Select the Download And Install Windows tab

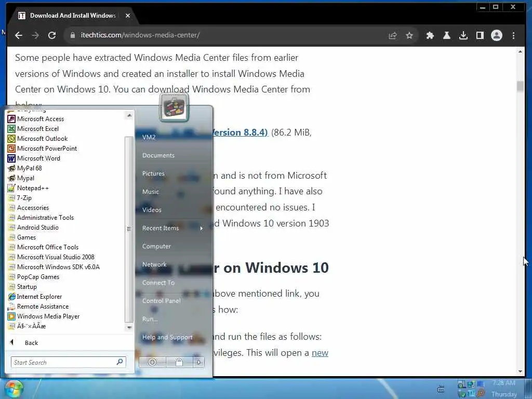tap(72, 16)
